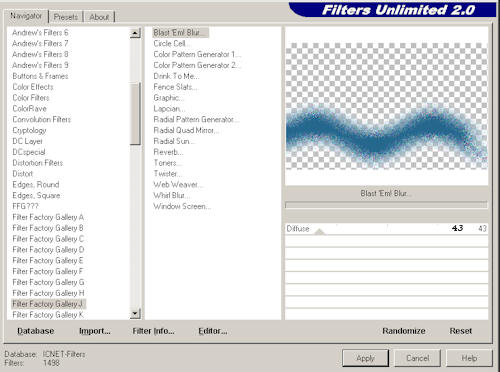Screen dimensions: 500x372
Task: Select Filter Factory Gallery J
Action: pos(49,304)
